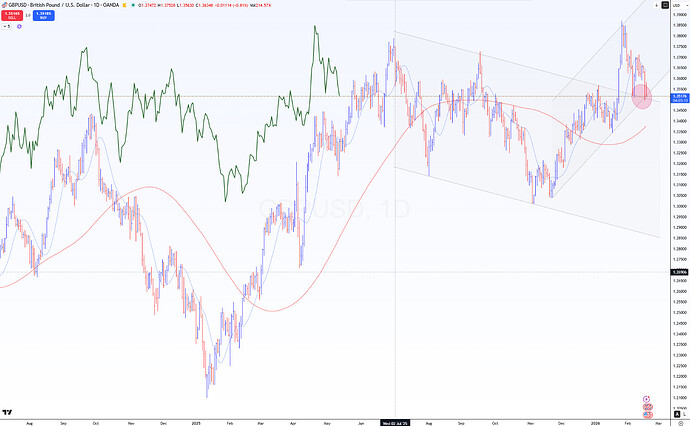Click the 1.26906 crosshair price label

click(x=680, y=272)
